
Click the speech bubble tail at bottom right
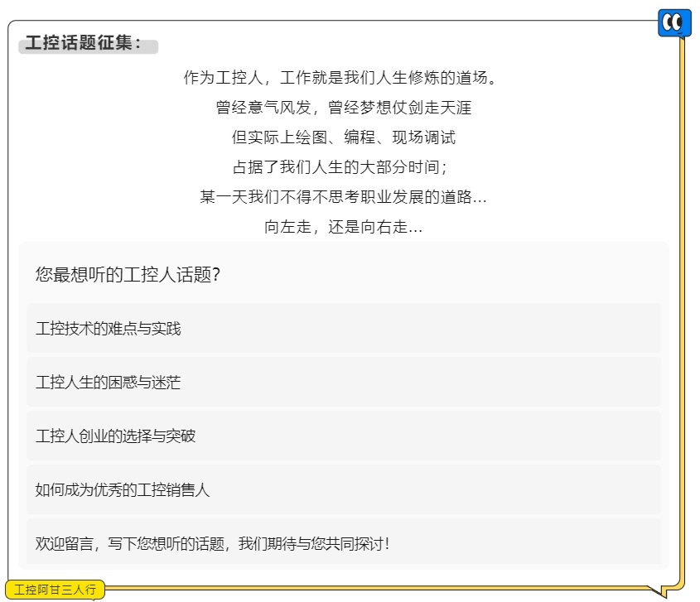(658, 592)
